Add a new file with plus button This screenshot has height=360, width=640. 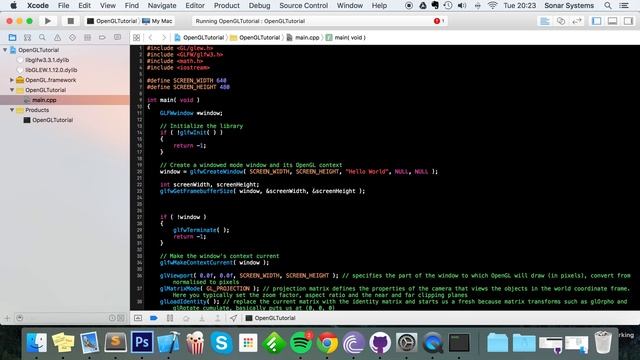[x=7, y=318]
